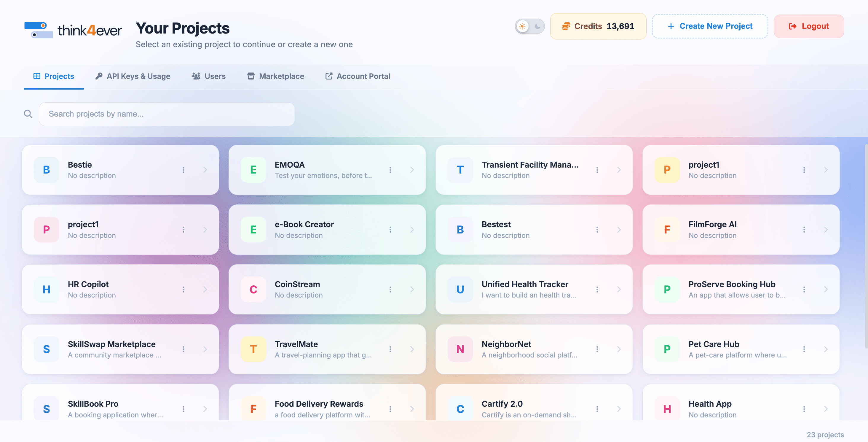Viewport: 868px width, 442px height.
Task: Click Create New Project button
Action: 710,26
